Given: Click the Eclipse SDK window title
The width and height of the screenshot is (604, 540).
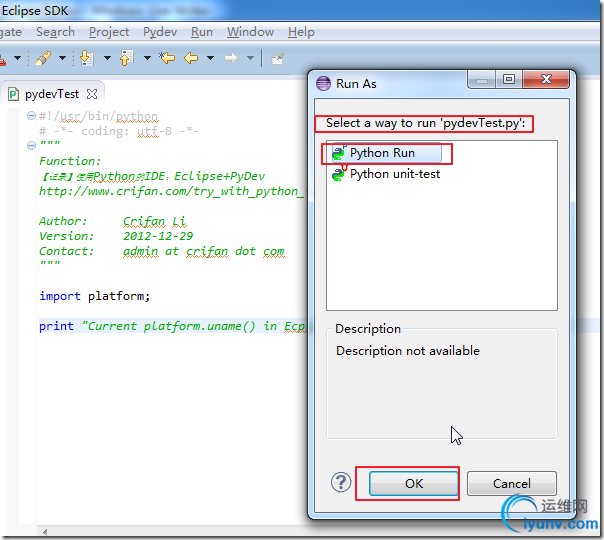Looking at the screenshot, I should pos(35,10).
